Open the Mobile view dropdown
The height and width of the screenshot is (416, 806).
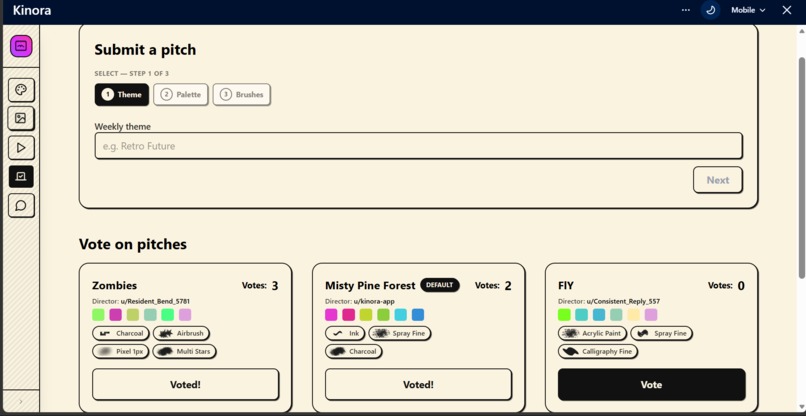pyautogui.click(x=748, y=10)
